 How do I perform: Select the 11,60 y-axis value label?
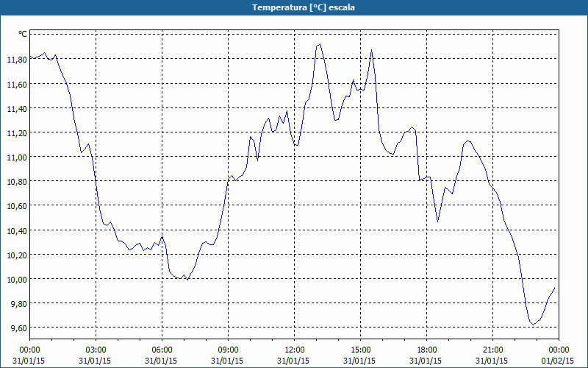(x=17, y=84)
